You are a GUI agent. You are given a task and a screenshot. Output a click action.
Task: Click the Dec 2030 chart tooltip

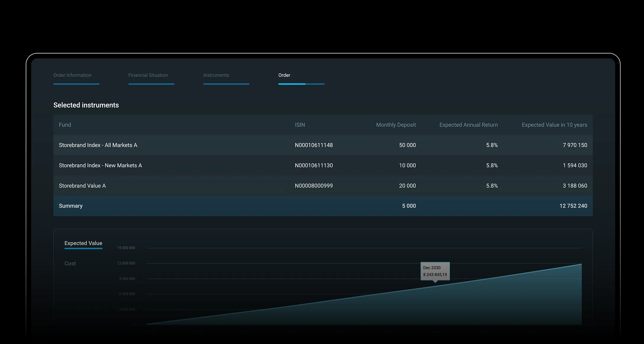point(435,271)
